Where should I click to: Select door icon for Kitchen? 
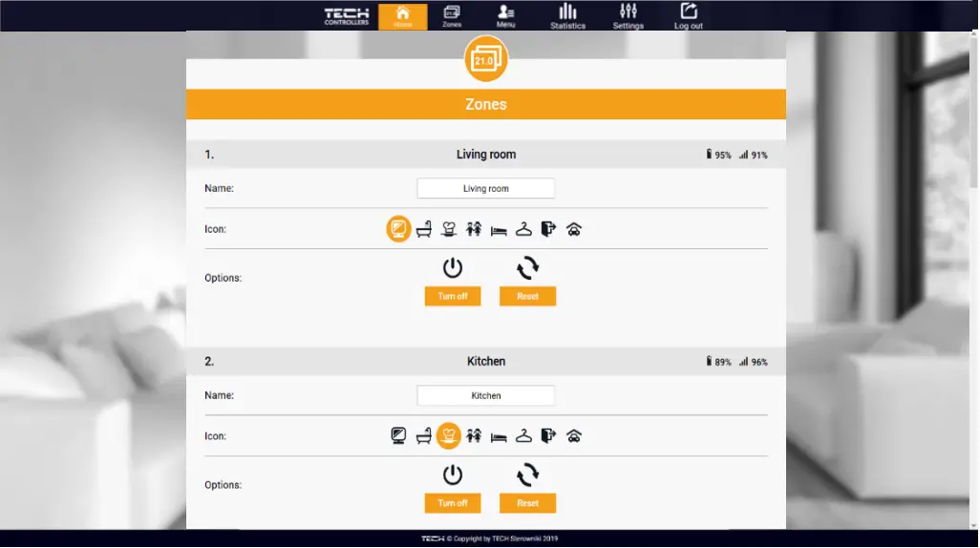pyautogui.click(x=548, y=436)
